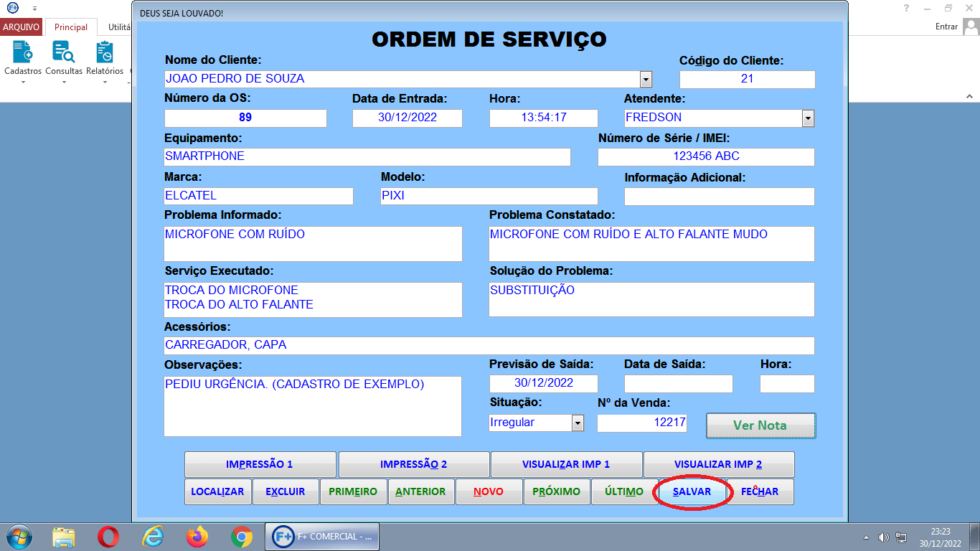This screenshot has height=551, width=980.
Task: Click the IMPRESSÃO 1 button
Action: pos(260,464)
